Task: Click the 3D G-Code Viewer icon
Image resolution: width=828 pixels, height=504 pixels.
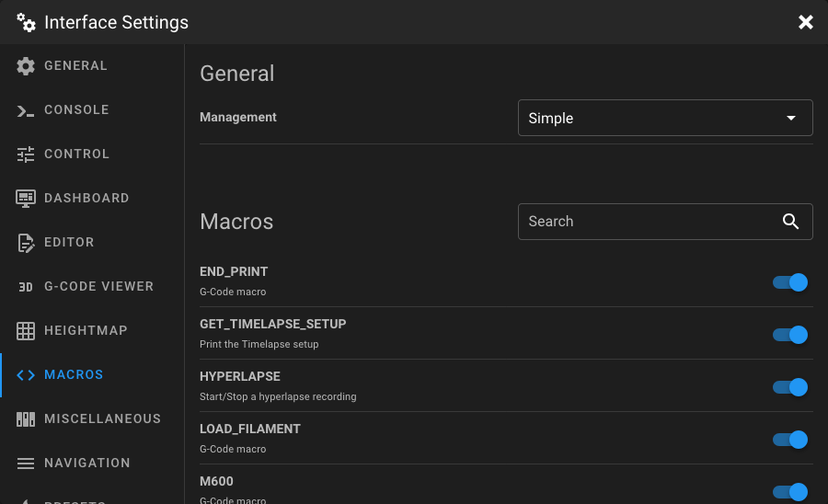Action: (26, 287)
